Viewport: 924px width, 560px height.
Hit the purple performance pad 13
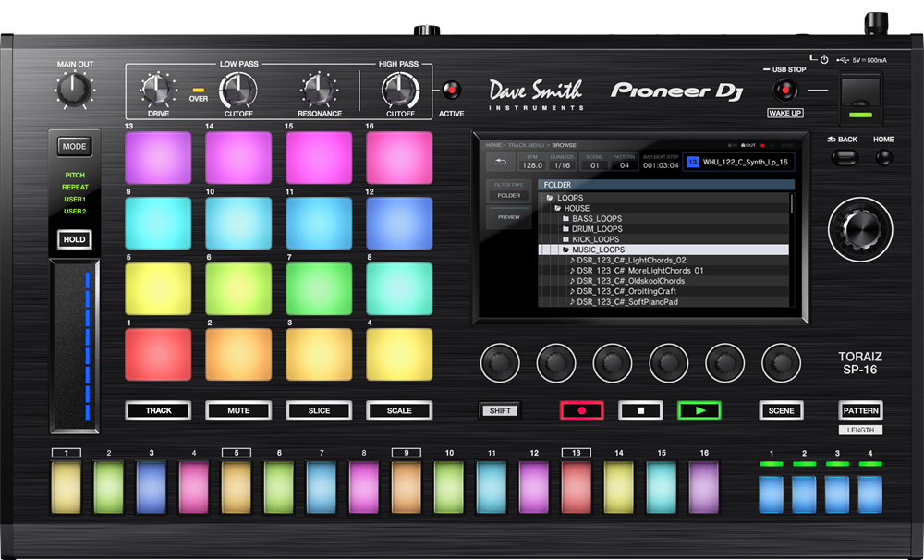pos(158,158)
